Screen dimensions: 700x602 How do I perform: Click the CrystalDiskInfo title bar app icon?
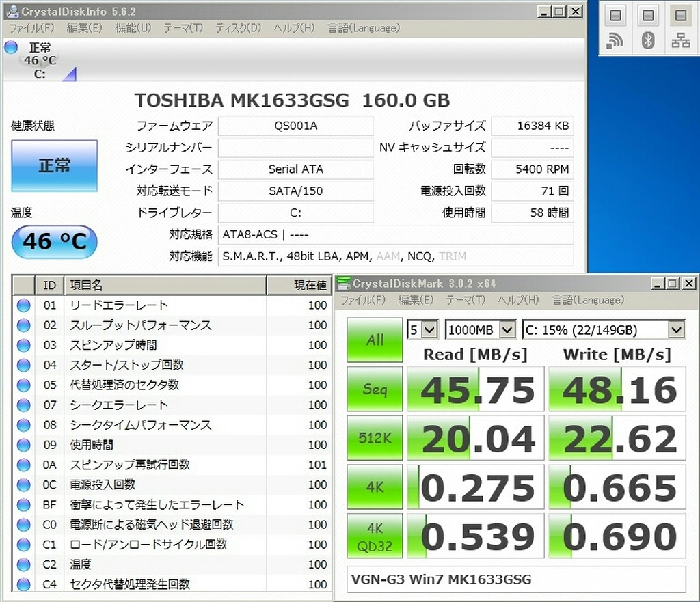12,11
